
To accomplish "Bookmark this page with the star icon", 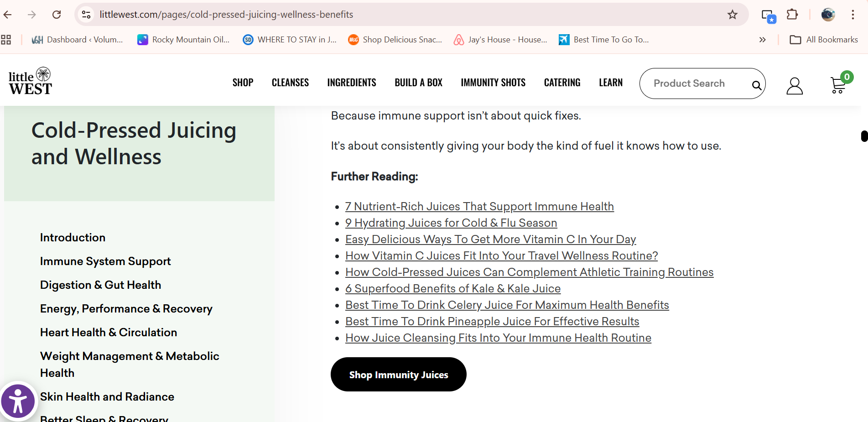I will pos(733,15).
